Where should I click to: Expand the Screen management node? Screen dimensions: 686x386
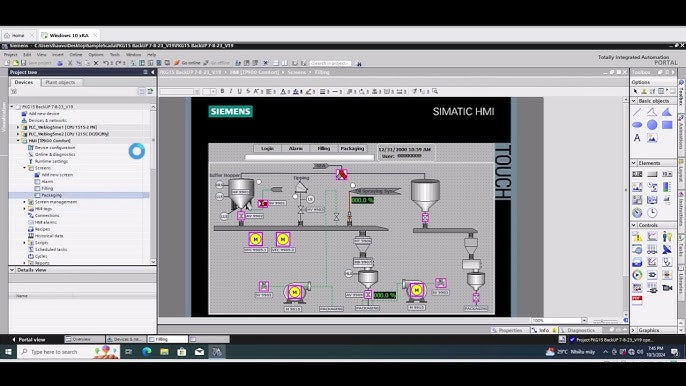coord(24,202)
